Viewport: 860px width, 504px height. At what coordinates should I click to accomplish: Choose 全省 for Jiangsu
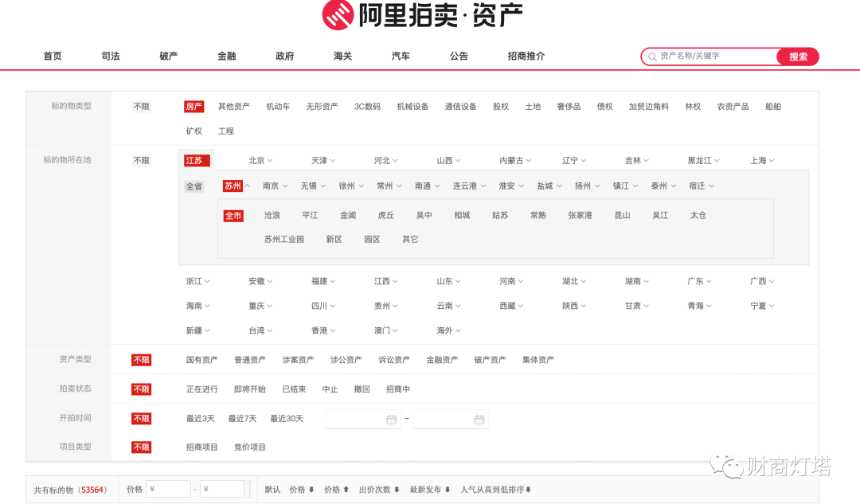pyautogui.click(x=194, y=186)
